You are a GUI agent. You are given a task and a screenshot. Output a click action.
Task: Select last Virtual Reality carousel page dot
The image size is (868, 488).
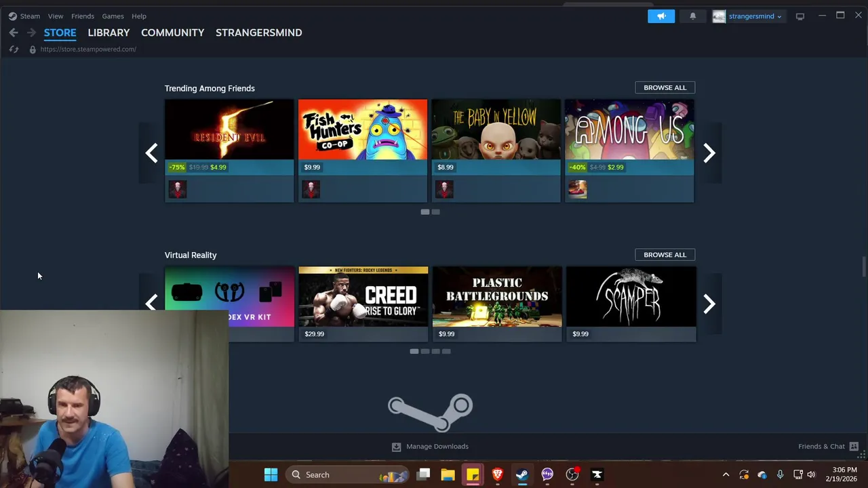(447, 352)
